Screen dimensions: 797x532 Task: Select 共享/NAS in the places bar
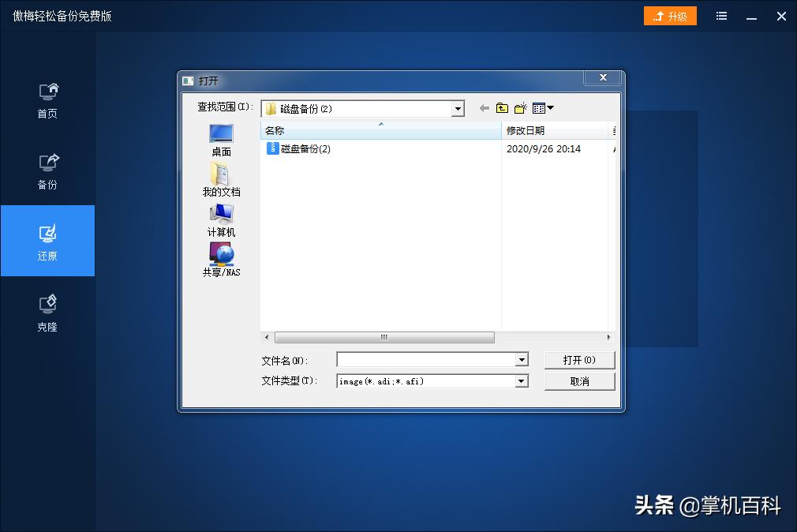pos(220,260)
